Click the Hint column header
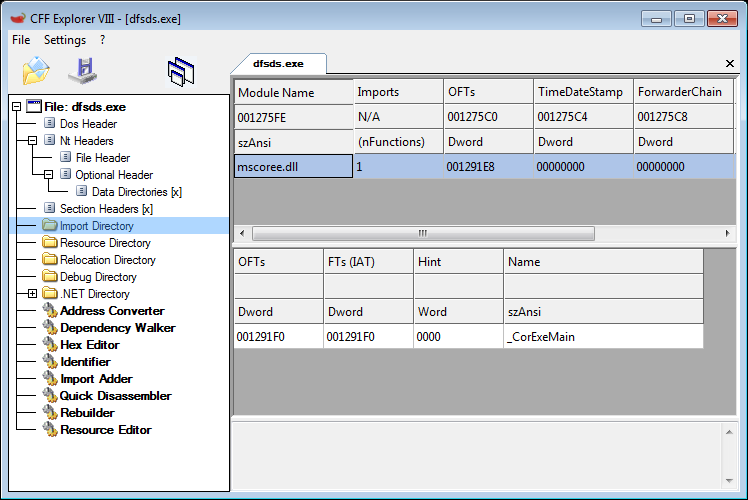 (458, 261)
